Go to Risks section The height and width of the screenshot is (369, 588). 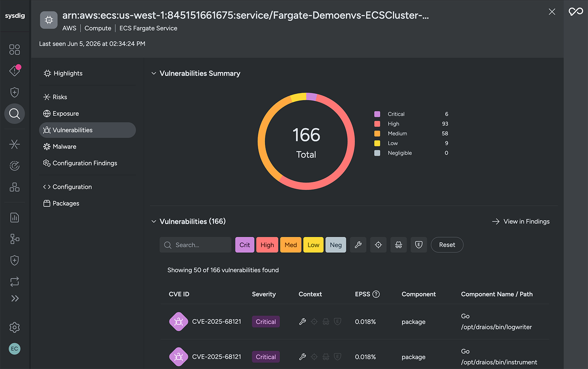click(55, 97)
